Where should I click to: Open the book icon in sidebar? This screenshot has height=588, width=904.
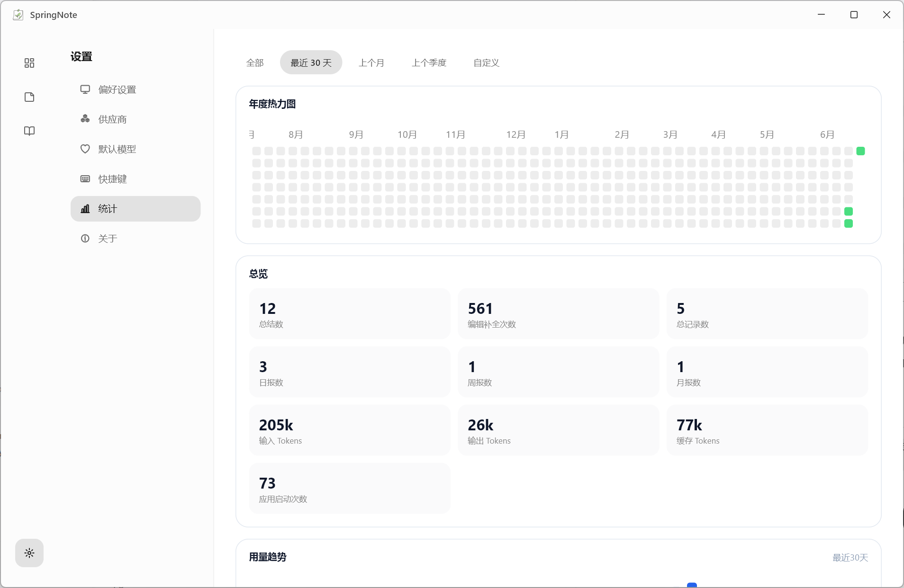(x=29, y=131)
